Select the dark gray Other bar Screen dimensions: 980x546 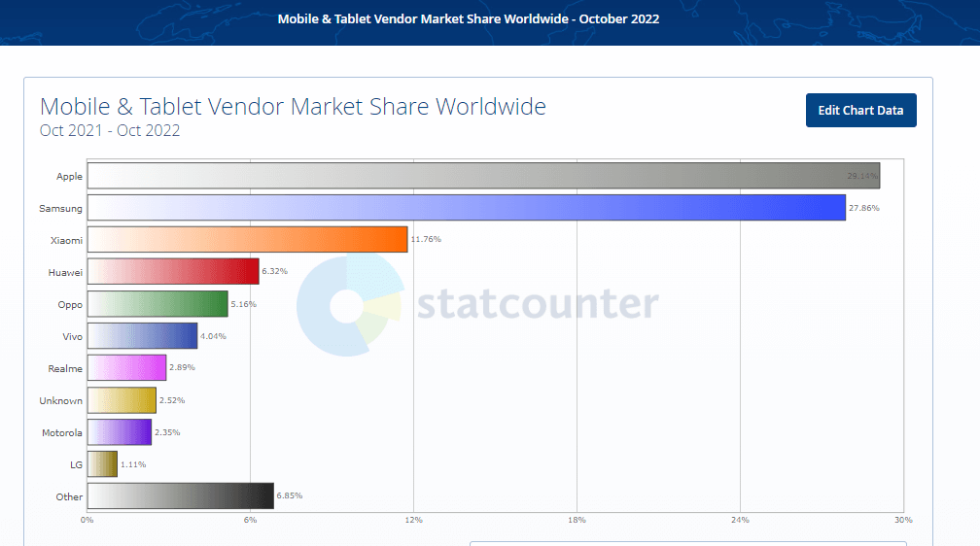tap(180, 495)
